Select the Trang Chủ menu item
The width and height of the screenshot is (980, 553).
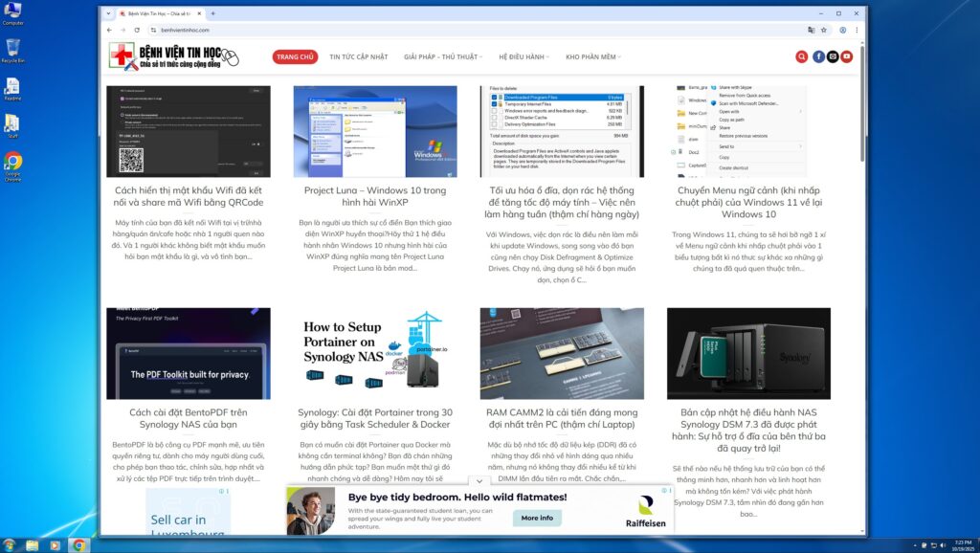[295, 56]
